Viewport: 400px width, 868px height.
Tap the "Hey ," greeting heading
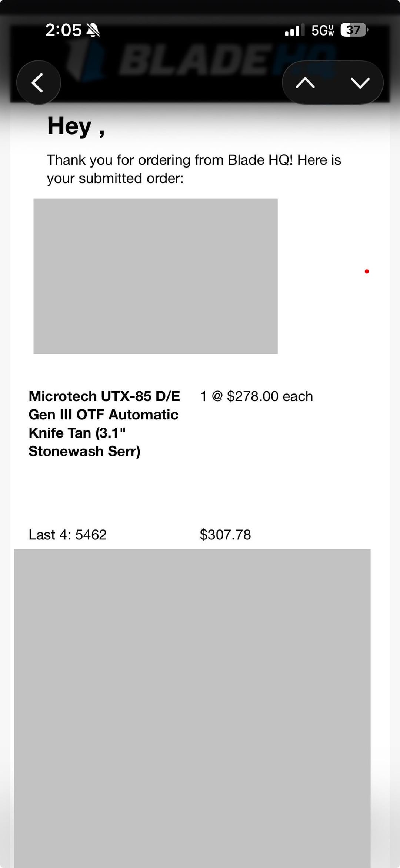click(x=76, y=126)
